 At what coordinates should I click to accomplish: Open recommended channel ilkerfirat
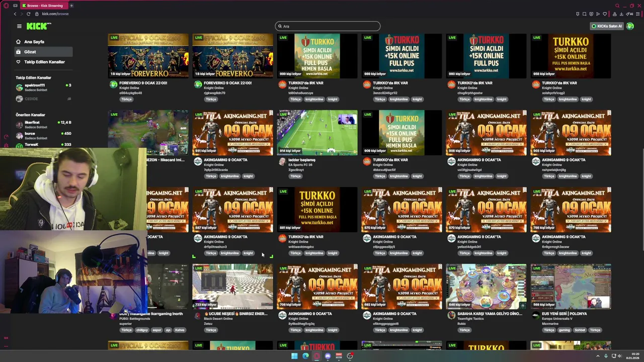coord(43,124)
